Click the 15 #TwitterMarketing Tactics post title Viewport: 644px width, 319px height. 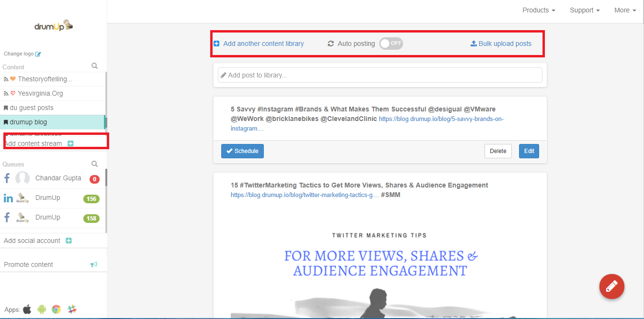click(x=360, y=185)
